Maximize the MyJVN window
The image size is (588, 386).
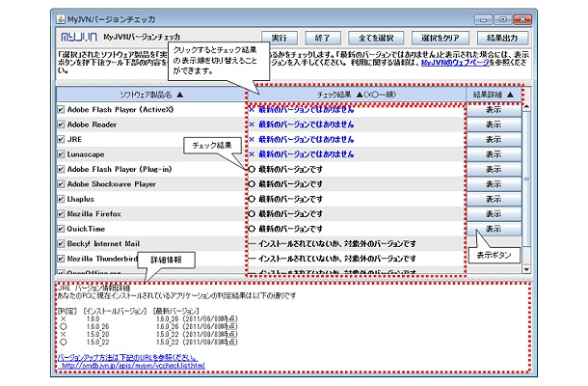pyautogui.click(x=503, y=19)
